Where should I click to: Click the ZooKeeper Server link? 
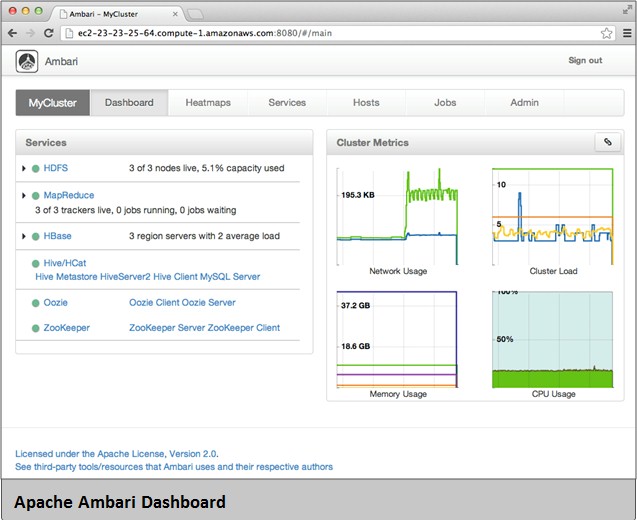(167, 328)
